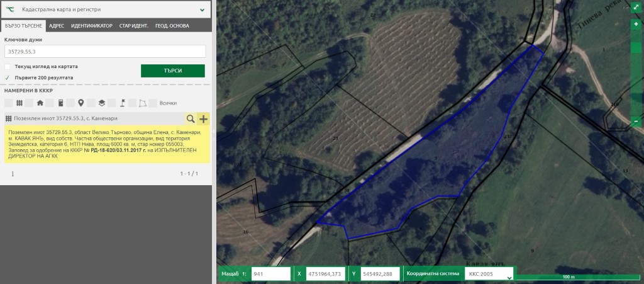Switch to the 'АДРЕС' tab

(x=57, y=26)
